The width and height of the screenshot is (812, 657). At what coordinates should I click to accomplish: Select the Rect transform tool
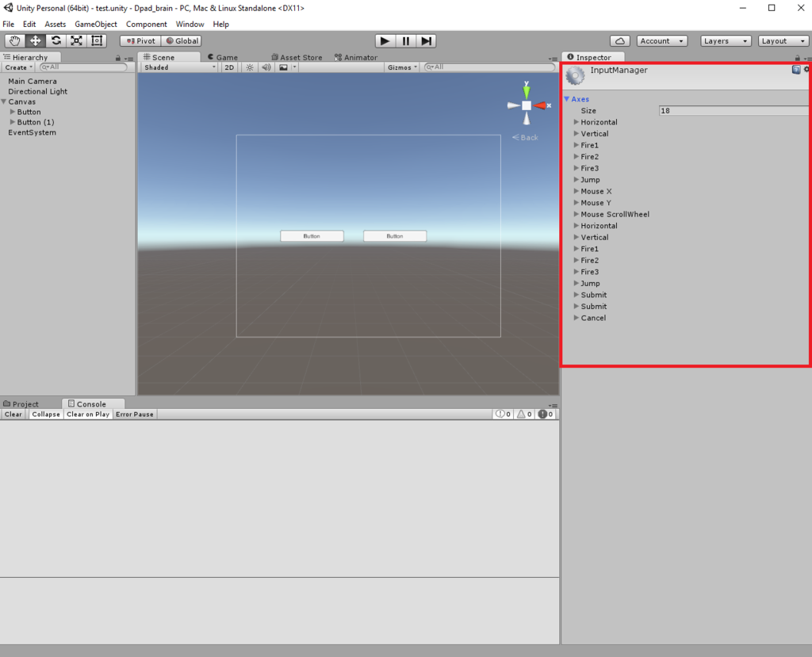(97, 41)
